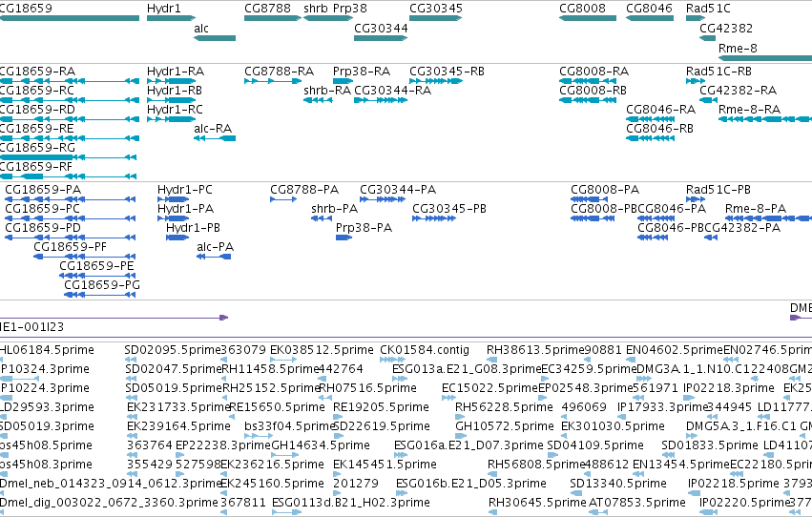Click the Hydr1-PB protein label
The height and width of the screenshot is (517, 812).
click(193, 228)
